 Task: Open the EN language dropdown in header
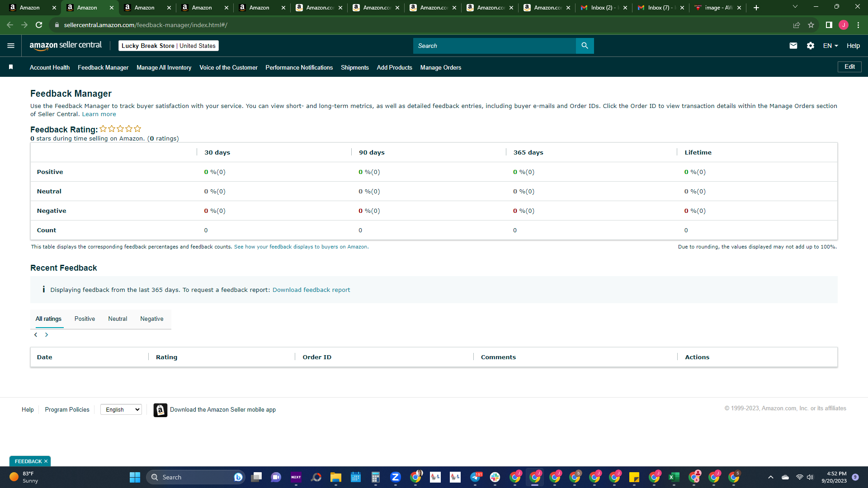tap(830, 46)
